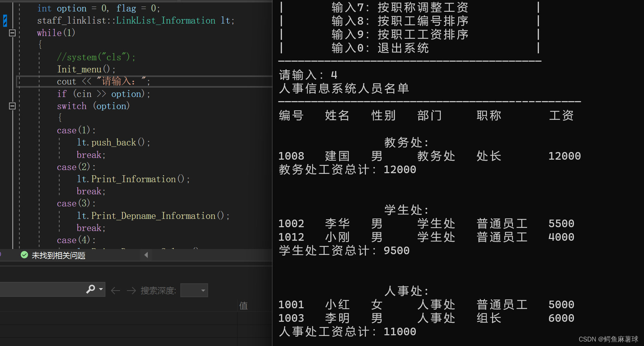The width and height of the screenshot is (644, 346).
Task: Click the green no-issues-found check icon
Action: coord(24,255)
